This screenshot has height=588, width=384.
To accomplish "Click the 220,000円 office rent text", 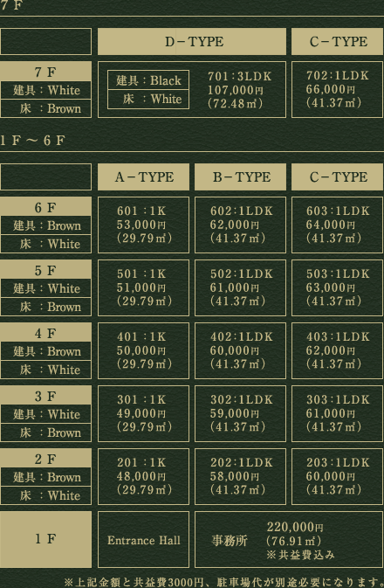I will (295, 527).
